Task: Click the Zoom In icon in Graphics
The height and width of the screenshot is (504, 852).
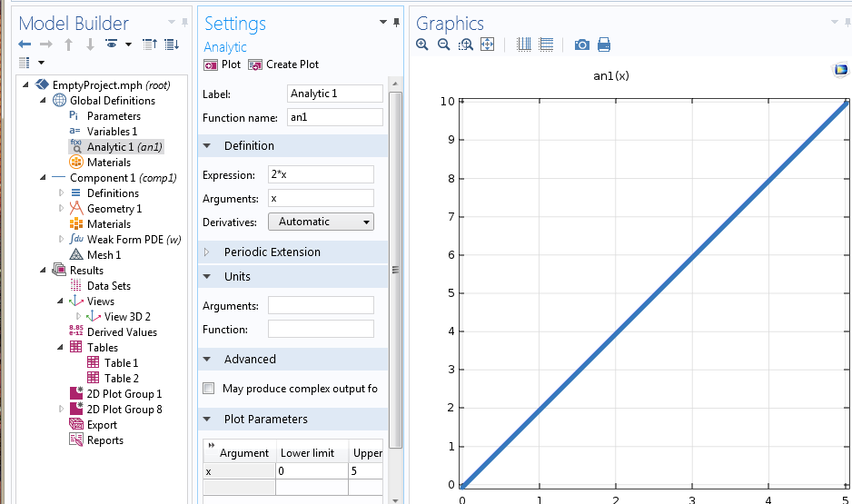Action: pos(422,44)
